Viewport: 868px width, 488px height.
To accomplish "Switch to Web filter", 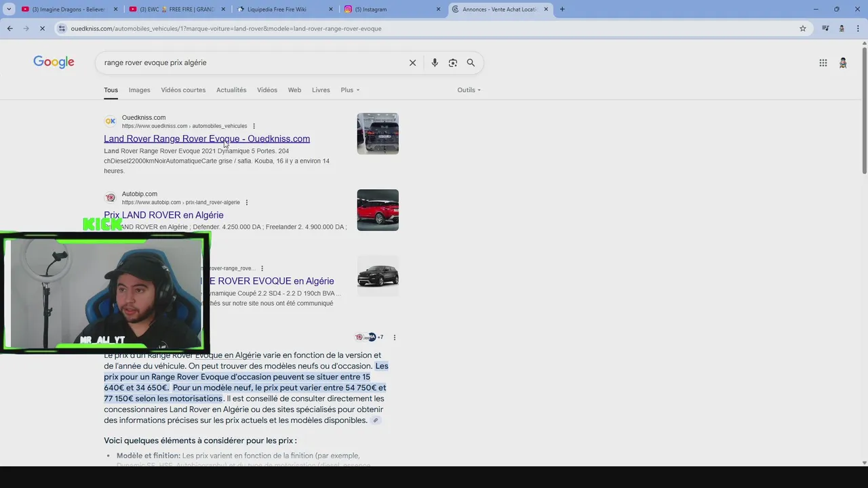I will (x=294, y=90).
